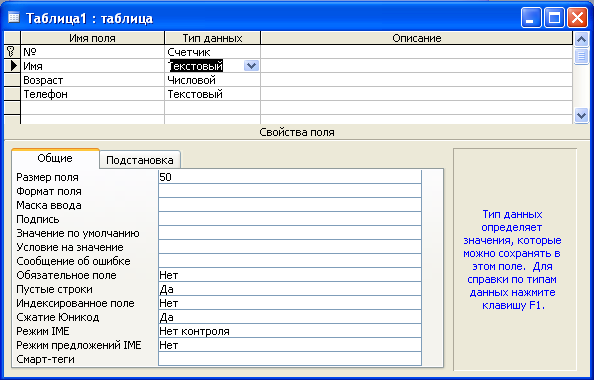Image resolution: width=594 pixels, height=380 pixels.
Task: Select the Общие tab
Action: [55, 158]
